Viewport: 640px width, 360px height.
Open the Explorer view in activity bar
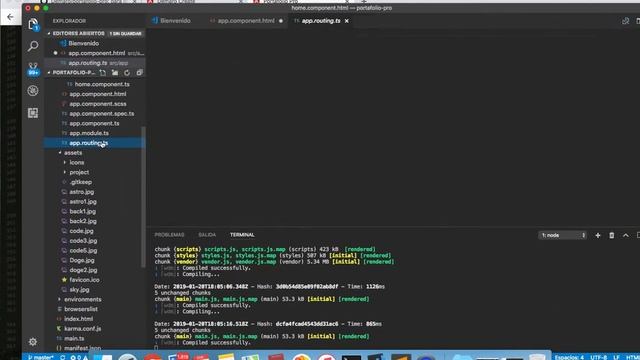point(33,24)
